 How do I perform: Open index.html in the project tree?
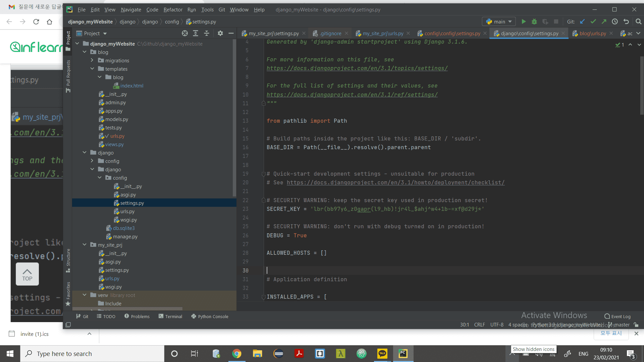point(131,85)
